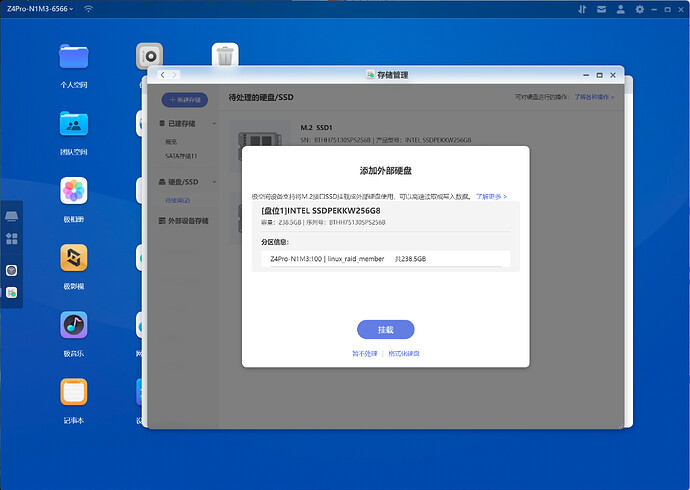This screenshot has height=490, width=690.
Task: Launch the 极相册 photo album app
Action: [74, 191]
